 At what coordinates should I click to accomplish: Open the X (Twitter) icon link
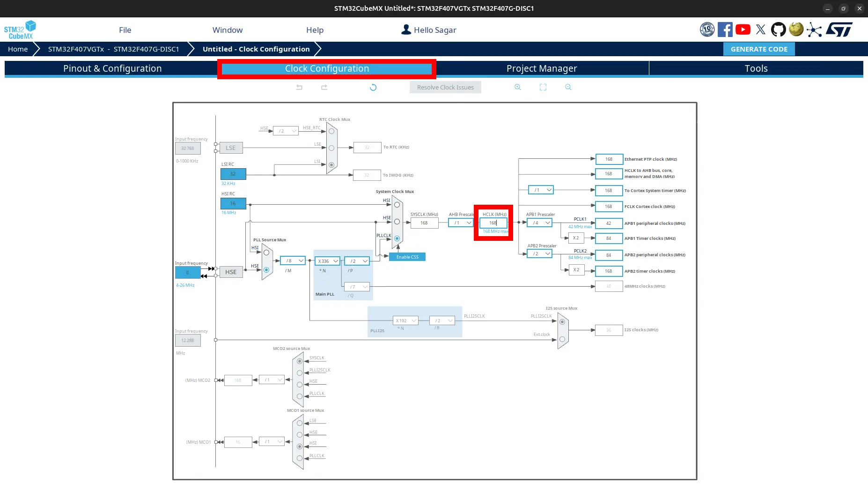point(760,30)
